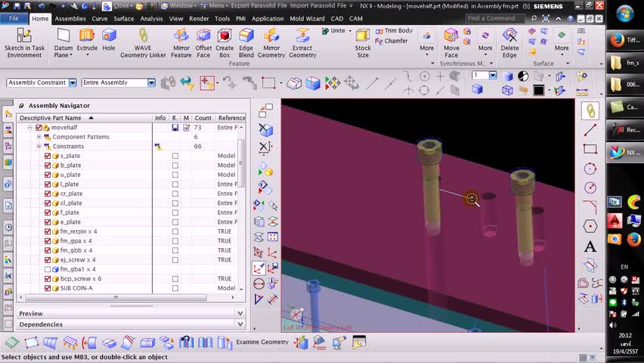Click the Datum Plane tool
644x363 pixels.
click(x=63, y=39)
